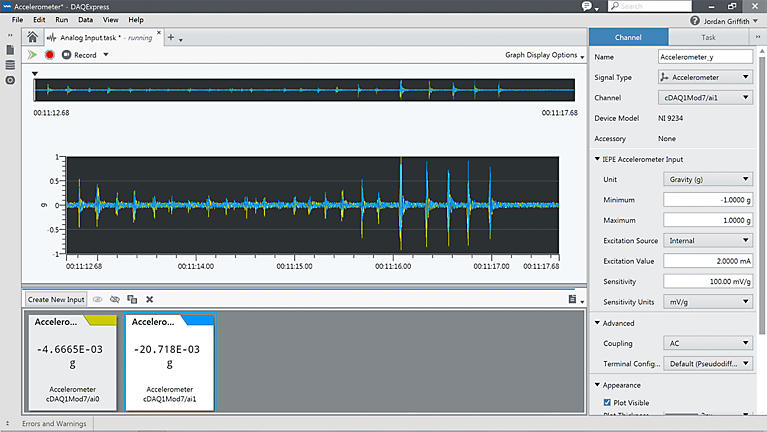767x432 pixels.
Task: Click the hide channel crossed-eye icon
Action: [x=115, y=299]
